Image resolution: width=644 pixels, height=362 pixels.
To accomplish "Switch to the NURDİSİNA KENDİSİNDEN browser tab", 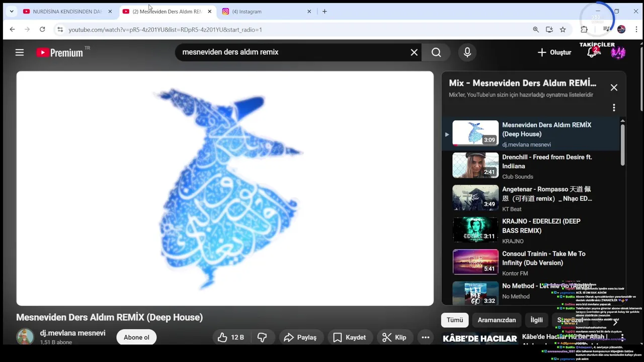I will pos(67,12).
